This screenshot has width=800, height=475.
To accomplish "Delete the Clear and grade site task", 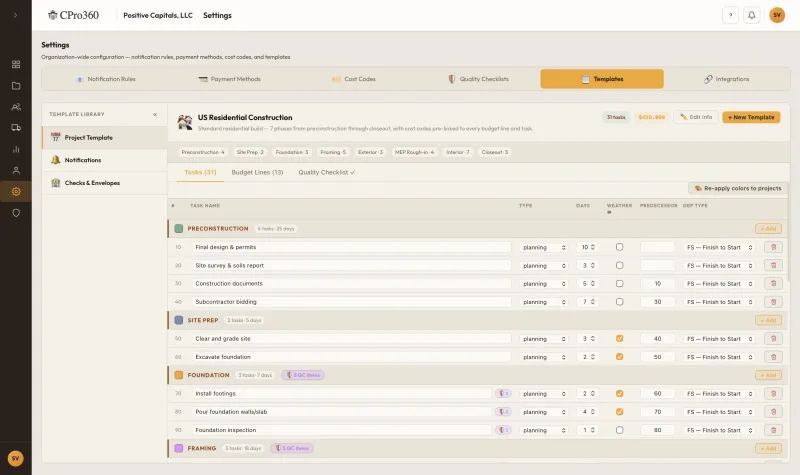I will pos(773,339).
